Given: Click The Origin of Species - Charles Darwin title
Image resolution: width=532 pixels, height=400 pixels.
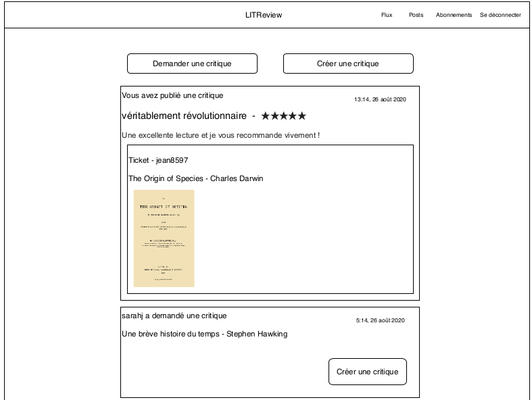Looking at the screenshot, I should click(x=195, y=178).
